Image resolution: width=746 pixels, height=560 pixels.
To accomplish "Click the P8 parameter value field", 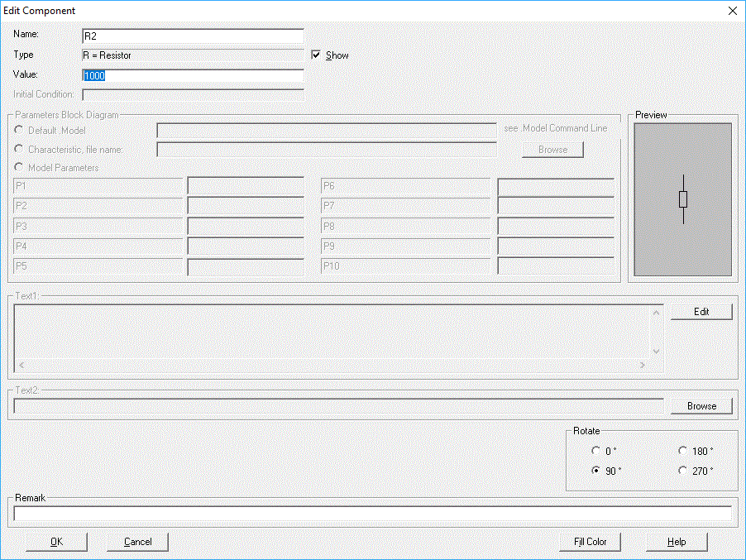I will pyautogui.click(x=556, y=226).
